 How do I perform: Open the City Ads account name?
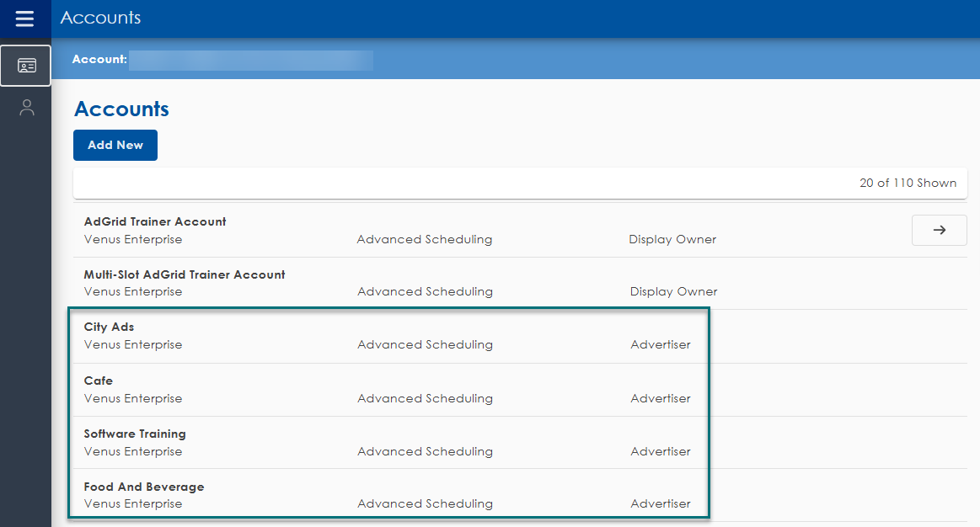[109, 327]
